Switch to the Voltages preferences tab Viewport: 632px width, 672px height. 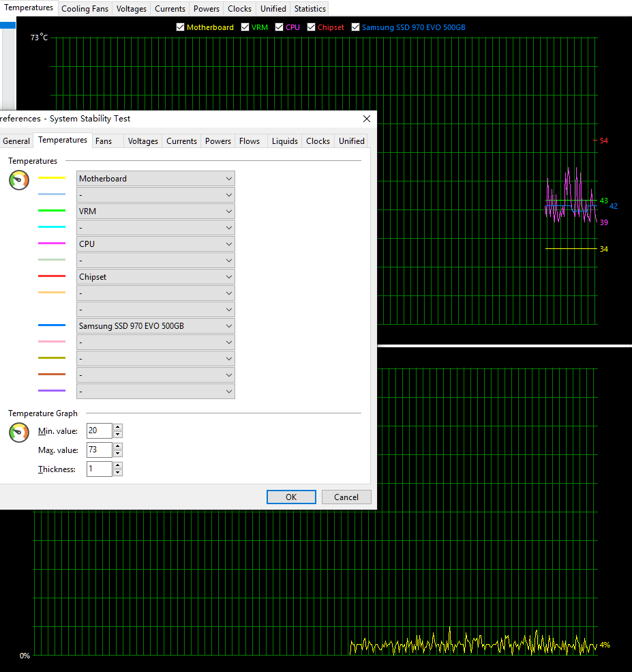click(143, 141)
